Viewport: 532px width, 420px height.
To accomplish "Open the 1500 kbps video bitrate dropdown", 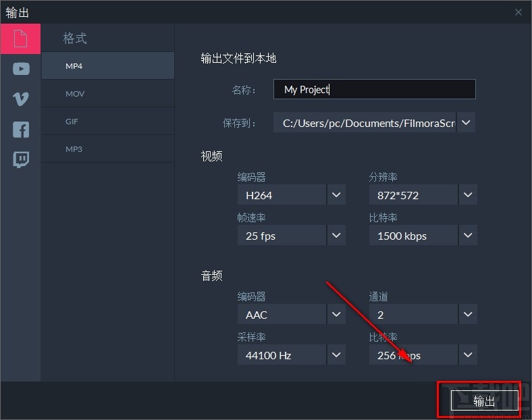I will tap(468, 236).
